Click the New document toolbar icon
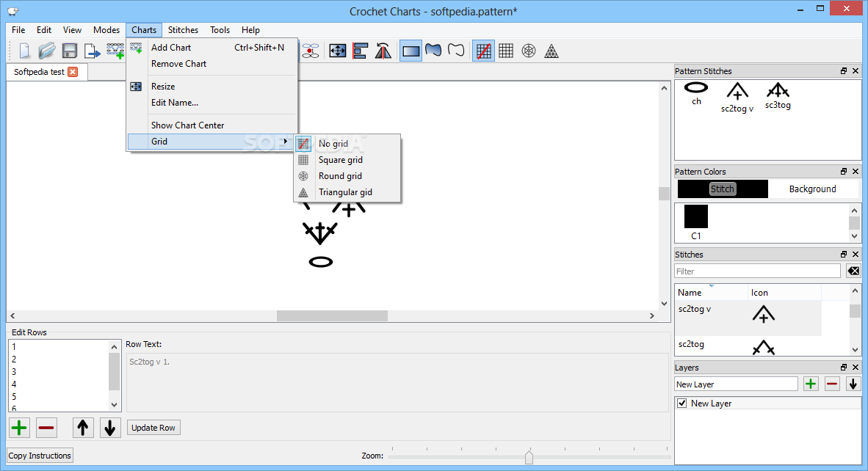The image size is (868, 471). [24, 51]
